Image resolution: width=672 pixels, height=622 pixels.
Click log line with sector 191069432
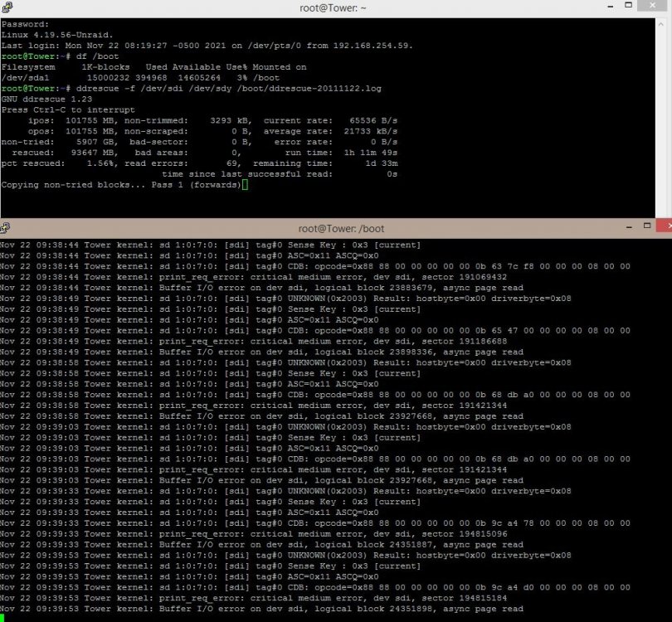253,277
